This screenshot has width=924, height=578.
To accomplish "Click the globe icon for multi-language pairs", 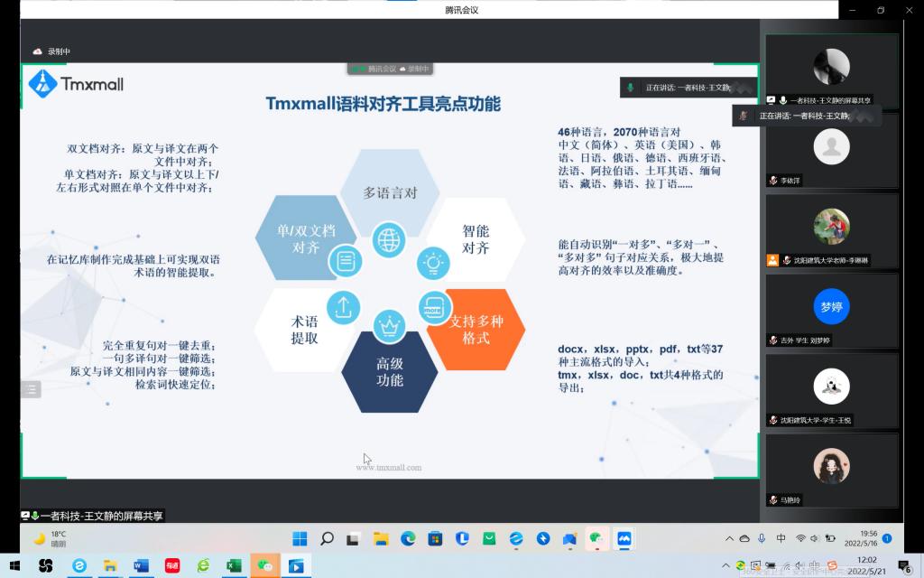I will [x=389, y=240].
